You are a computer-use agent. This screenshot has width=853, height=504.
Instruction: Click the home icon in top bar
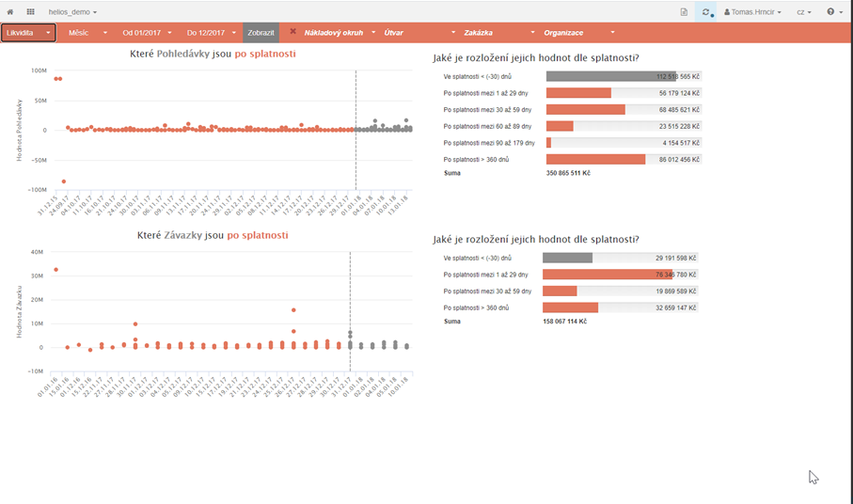click(x=12, y=11)
